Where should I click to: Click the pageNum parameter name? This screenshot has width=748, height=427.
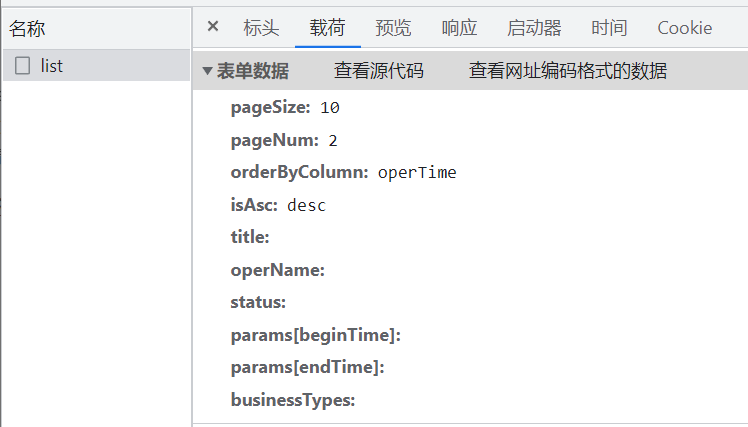[x=275, y=141]
